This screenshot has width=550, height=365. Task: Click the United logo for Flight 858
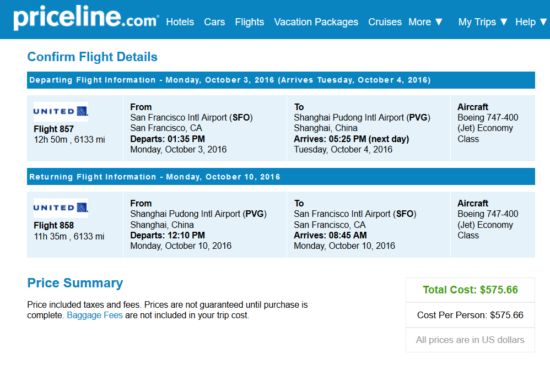(x=61, y=208)
